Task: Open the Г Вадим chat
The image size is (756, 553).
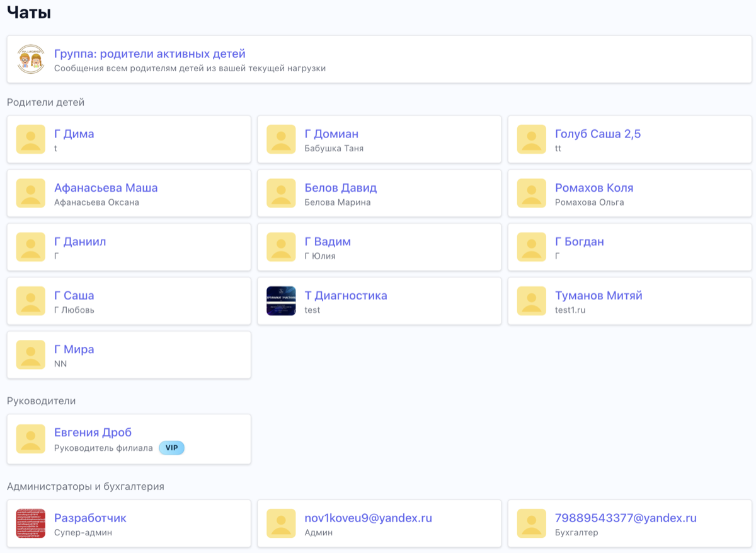Action: click(328, 242)
